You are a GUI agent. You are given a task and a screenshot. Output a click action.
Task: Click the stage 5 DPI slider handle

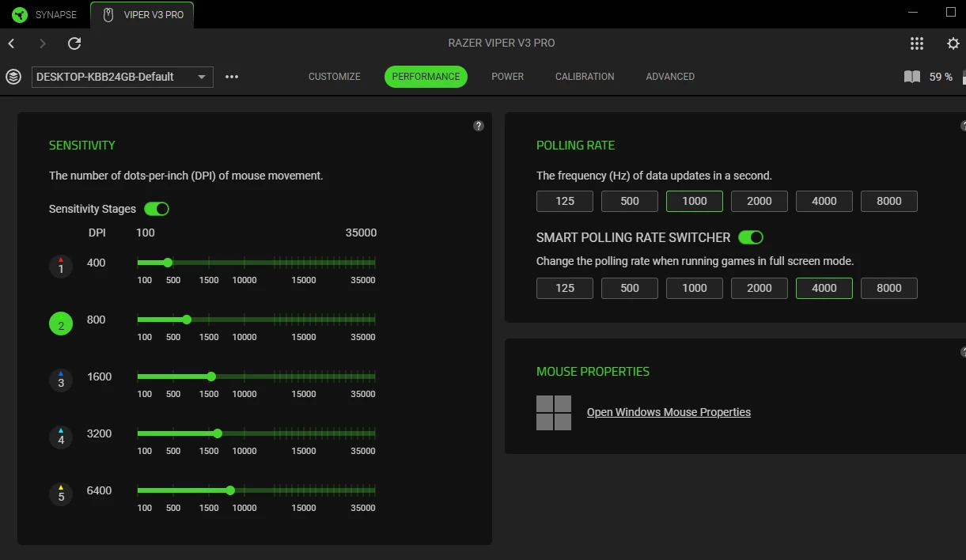tap(230, 490)
